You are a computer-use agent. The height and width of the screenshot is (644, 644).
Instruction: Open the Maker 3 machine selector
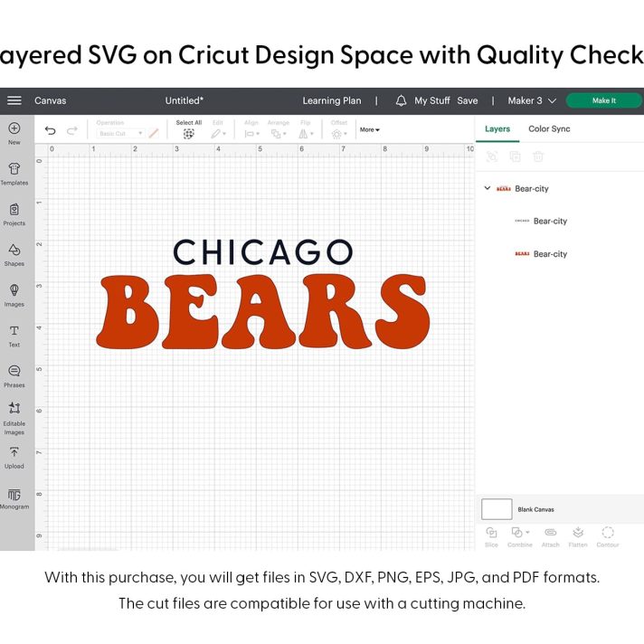tap(532, 100)
